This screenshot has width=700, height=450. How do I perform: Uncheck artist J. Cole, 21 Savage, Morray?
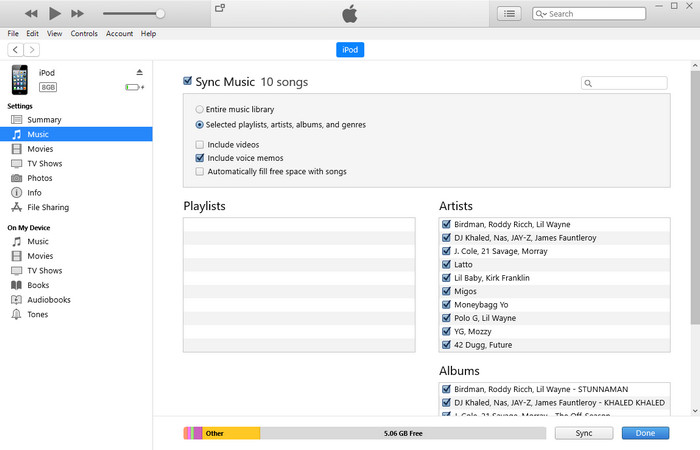tap(446, 251)
